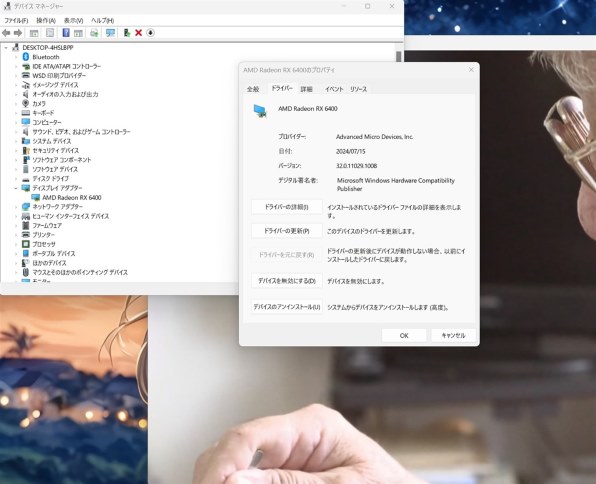The width and height of the screenshot is (596, 484).
Task: Select the キーボード category icon
Action: (x=25, y=113)
